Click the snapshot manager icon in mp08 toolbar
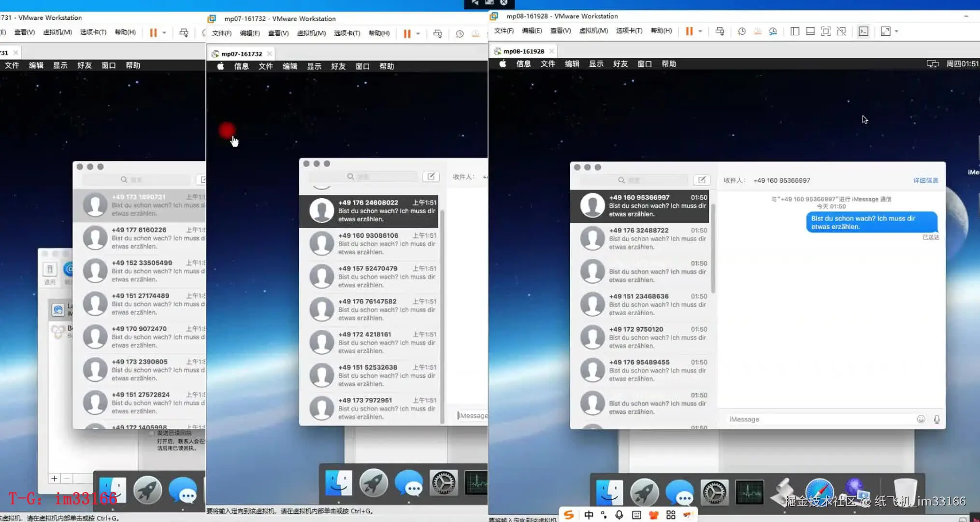980x522 pixels. pyautogui.click(x=773, y=31)
